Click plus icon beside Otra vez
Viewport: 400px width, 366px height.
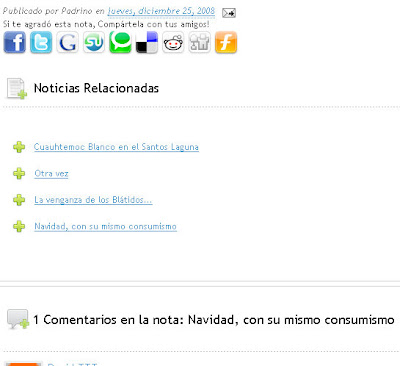(19, 174)
